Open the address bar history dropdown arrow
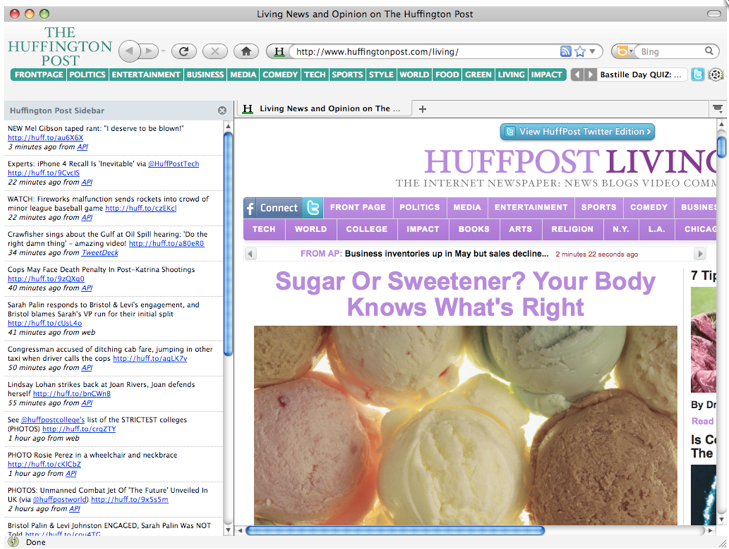This screenshot has width=729, height=549. click(592, 52)
